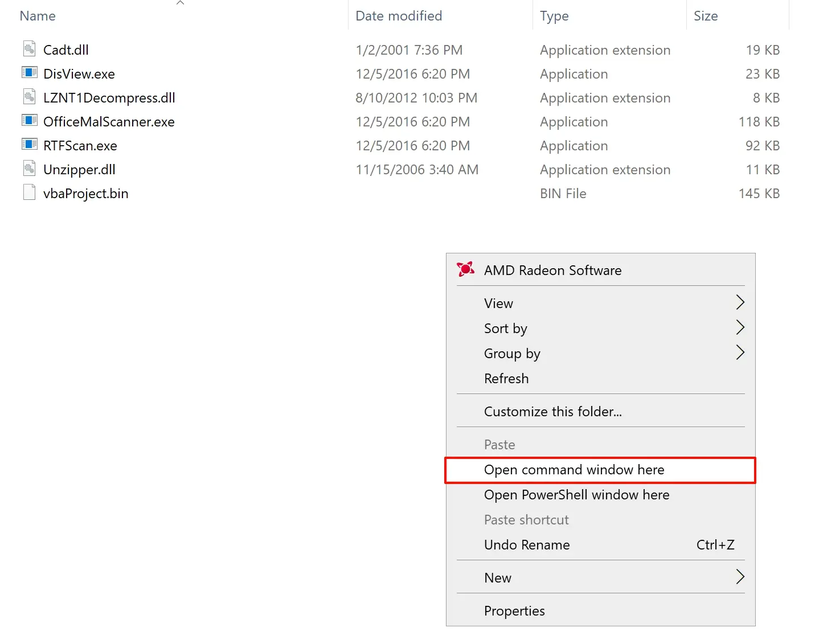Open Customize this folder option
The width and height of the screenshot is (815, 644).
tap(552, 412)
